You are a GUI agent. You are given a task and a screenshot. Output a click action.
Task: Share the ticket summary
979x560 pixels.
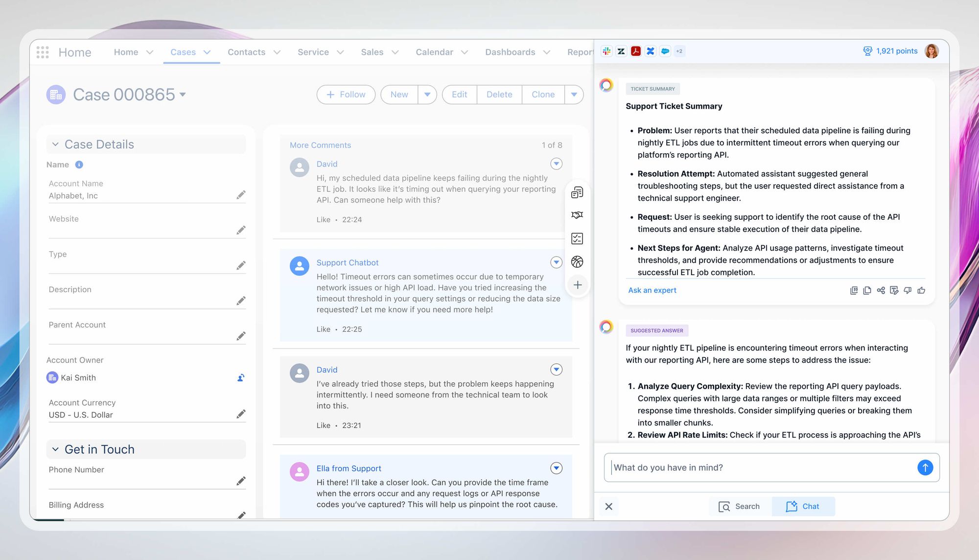880,290
